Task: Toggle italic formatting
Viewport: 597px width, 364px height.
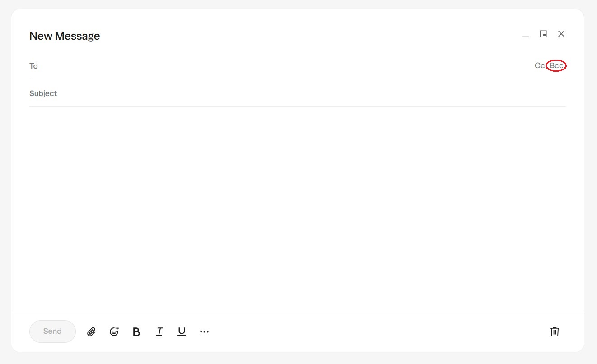Action: [159, 332]
